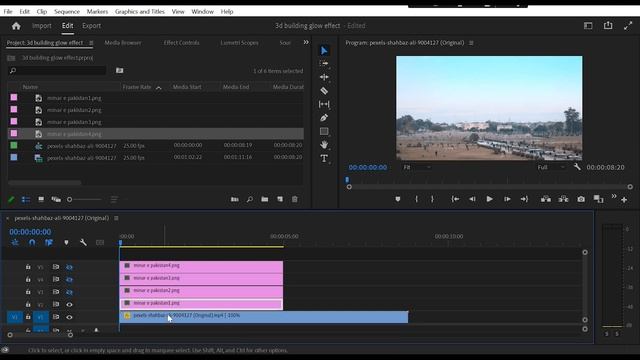This screenshot has height=360, width=640.
Task: Expand hidden panel tabs overflow chevron
Action: (x=306, y=42)
